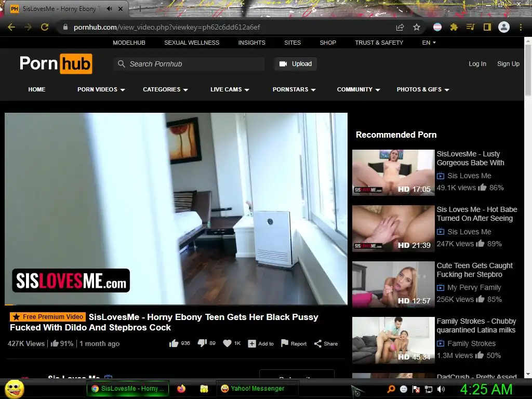Click the volume icon in system tray
This screenshot has width=532, height=399.
[441, 389]
